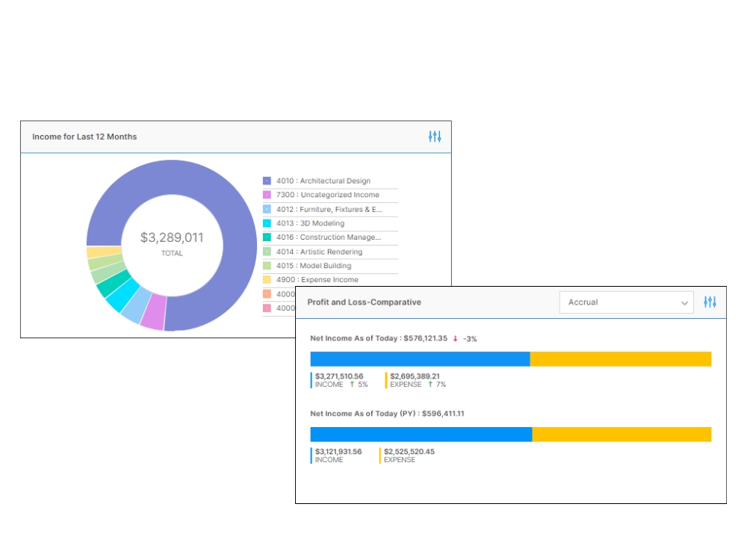Click the red down arrow beside Net Income
Screen dimensions: 747x560
(455, 339)
